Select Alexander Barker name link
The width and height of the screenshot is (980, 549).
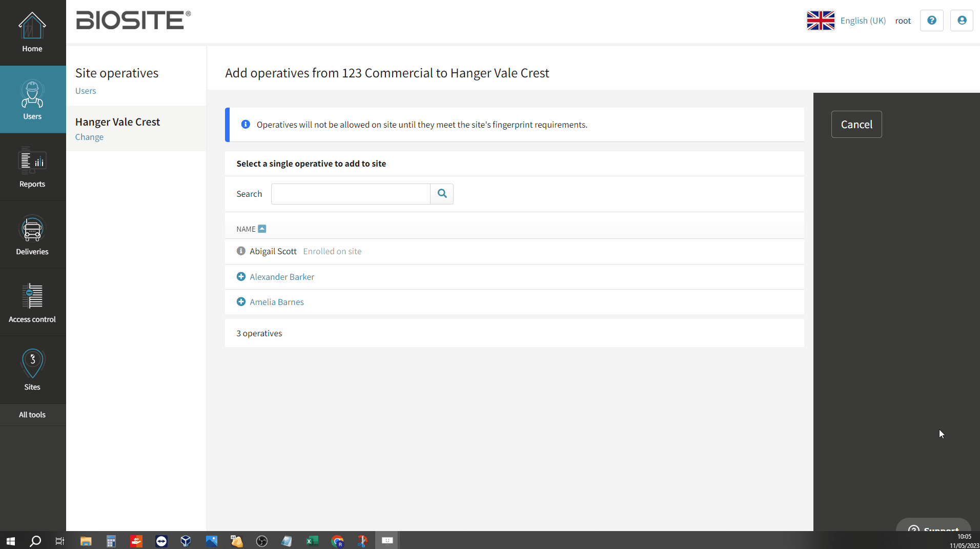282,277
